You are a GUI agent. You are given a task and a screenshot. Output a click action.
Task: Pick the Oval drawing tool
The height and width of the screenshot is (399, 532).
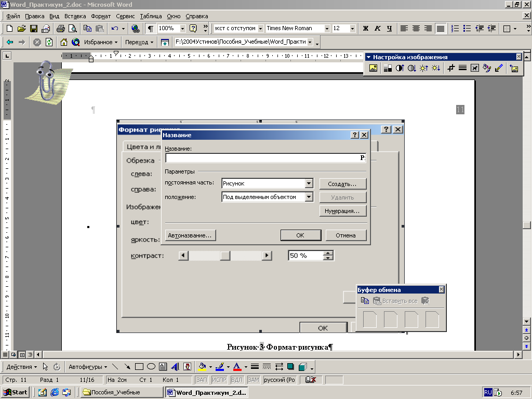click(x=151, y=367)
